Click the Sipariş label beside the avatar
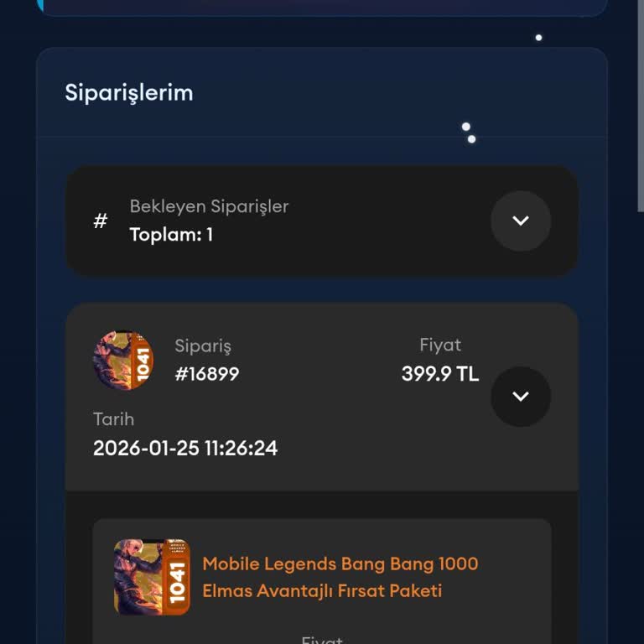 pyautogui.click(x=203, y=345)
